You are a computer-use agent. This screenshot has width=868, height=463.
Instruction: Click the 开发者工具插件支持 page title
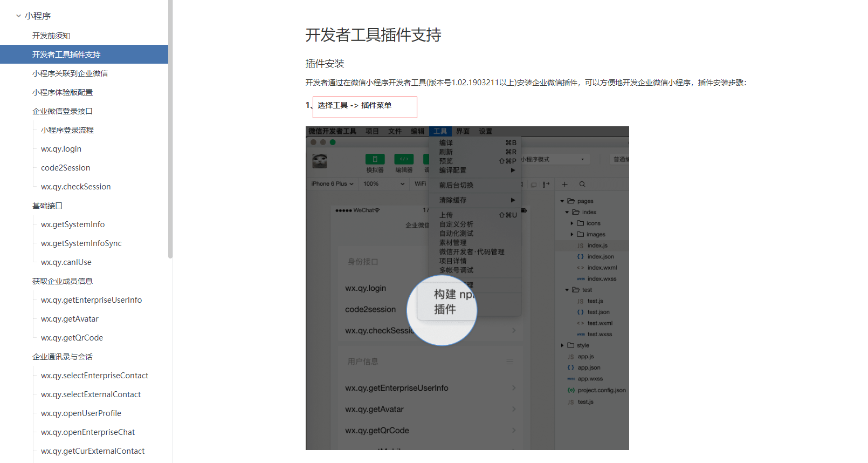pyautogui.click(x=373, y=35)
